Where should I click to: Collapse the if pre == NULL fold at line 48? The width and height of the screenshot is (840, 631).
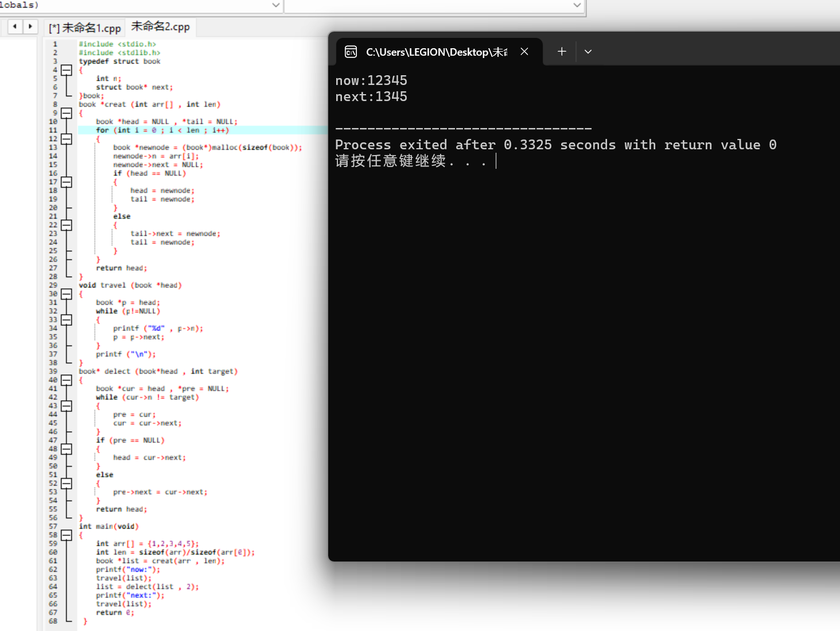pos(67,449)
